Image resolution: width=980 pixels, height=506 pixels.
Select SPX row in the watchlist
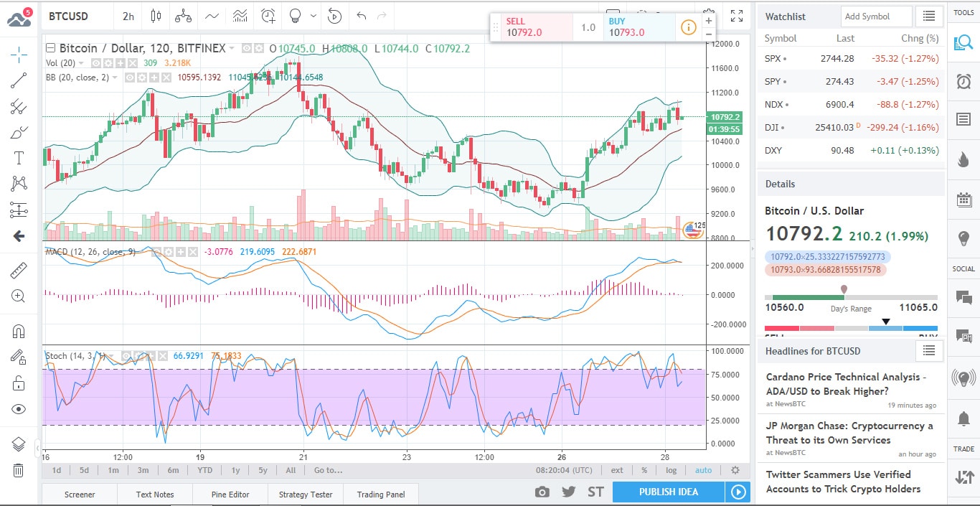coord(851,59)
